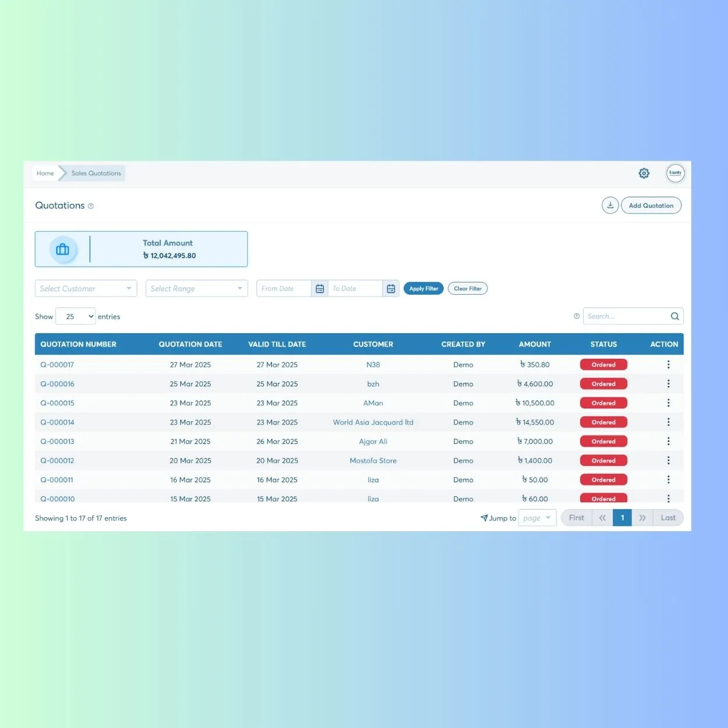This screenshot has height=728, width=728.
Task: Click the download export icon
Action: pos(610,206)
